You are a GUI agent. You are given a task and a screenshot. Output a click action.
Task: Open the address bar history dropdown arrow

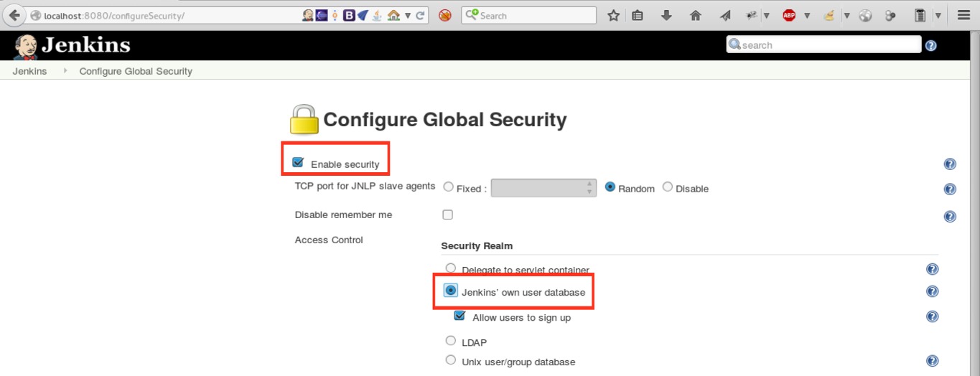tap(408, 15)
